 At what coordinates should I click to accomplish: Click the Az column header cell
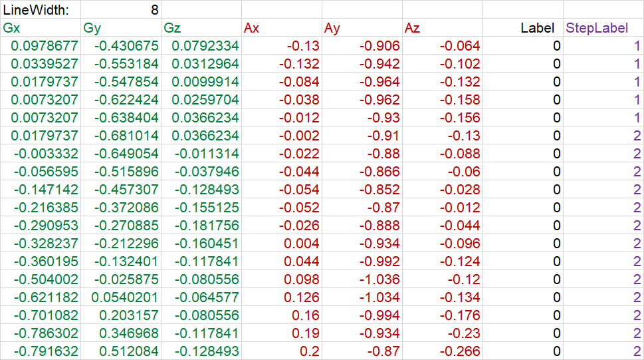click(443, 28)
